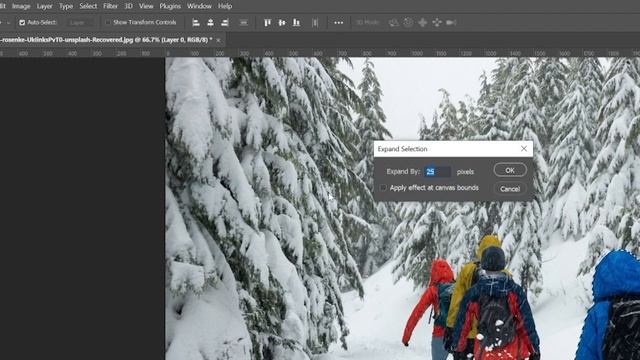
Task: Open the View menu
Action: point(146,6)
